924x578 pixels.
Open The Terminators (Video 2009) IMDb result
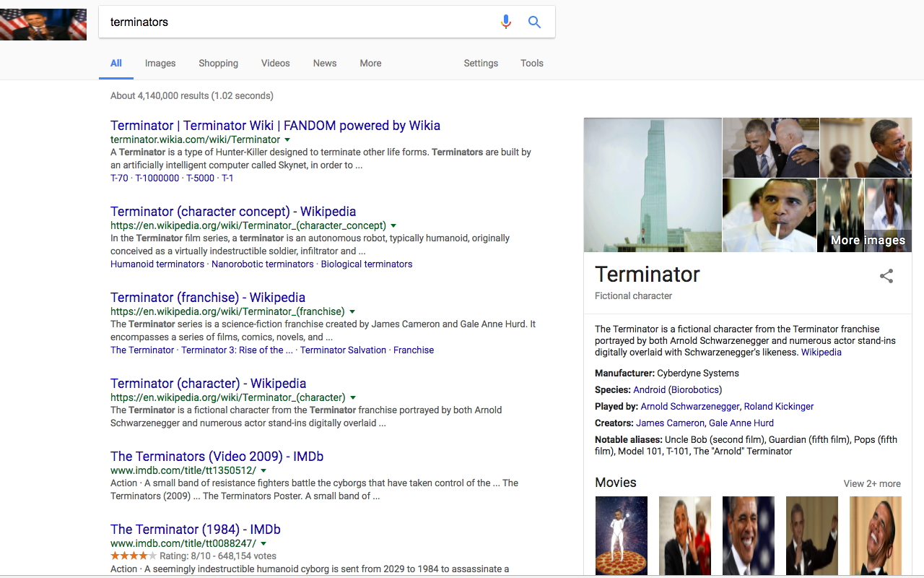(x=217, y=457)
